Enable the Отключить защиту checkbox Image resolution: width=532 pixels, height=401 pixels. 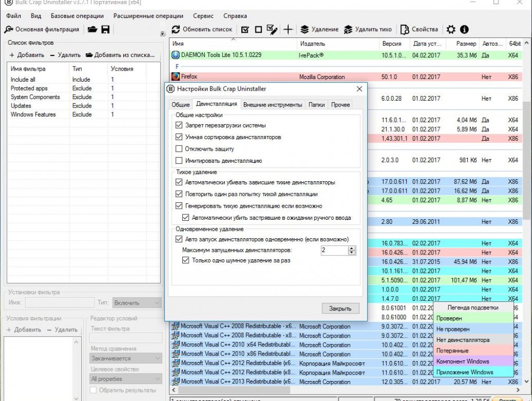coord(179,149)
